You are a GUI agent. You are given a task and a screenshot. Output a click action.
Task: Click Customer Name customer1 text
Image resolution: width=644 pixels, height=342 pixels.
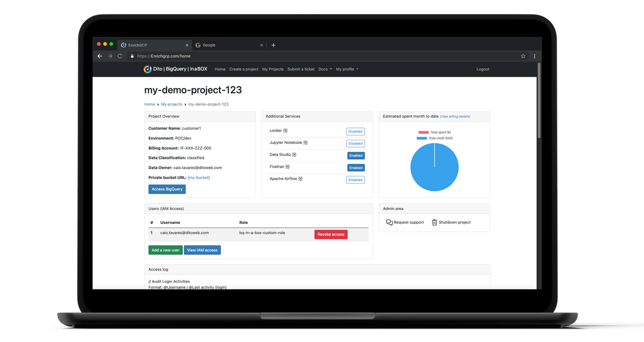point(174,129)
